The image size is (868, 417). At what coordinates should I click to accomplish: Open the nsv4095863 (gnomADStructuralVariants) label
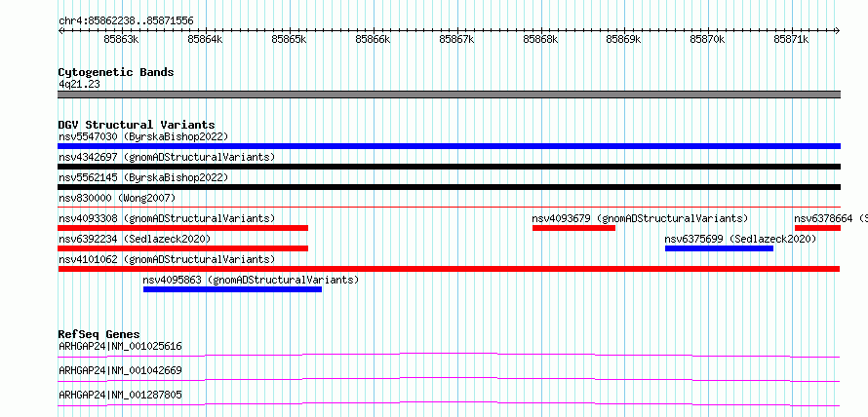pyautogui.click(x=251, y=280)
